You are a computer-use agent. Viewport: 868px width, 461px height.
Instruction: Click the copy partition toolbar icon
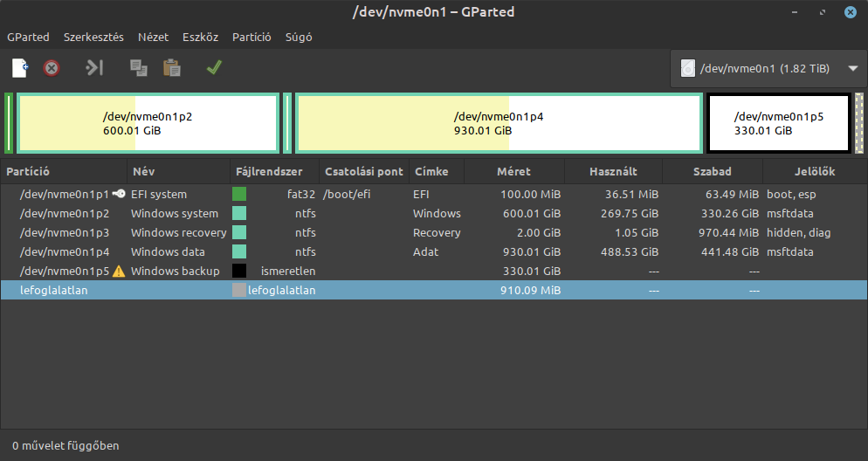pyautogui.click(x=138, y=68)
